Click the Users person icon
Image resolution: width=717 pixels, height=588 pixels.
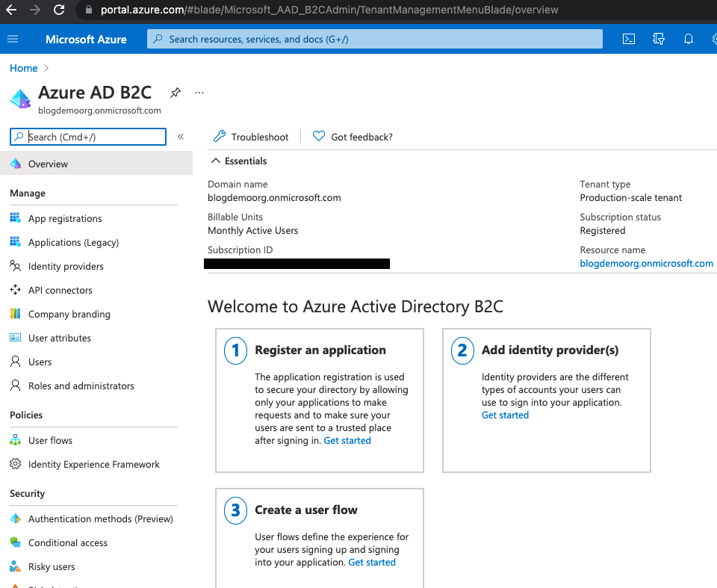pos(15,362)
